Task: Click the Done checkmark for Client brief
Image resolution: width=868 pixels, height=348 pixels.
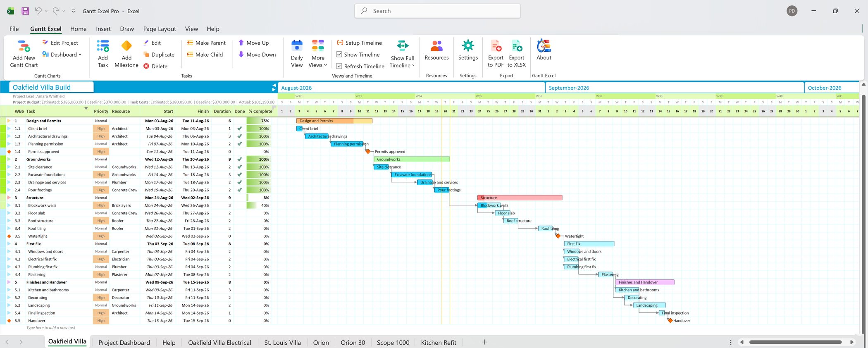Action: pyautogui.click(x=239, y=129)
